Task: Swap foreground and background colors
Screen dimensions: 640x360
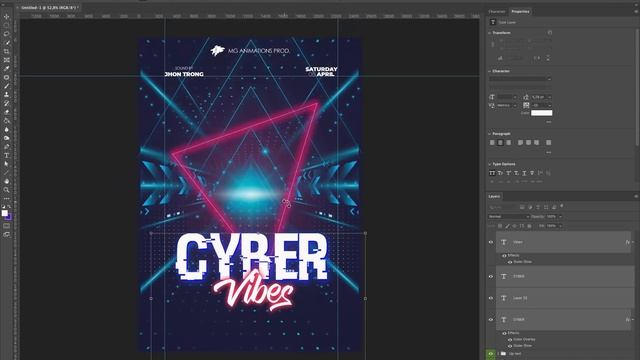Action: pos(10,207)
